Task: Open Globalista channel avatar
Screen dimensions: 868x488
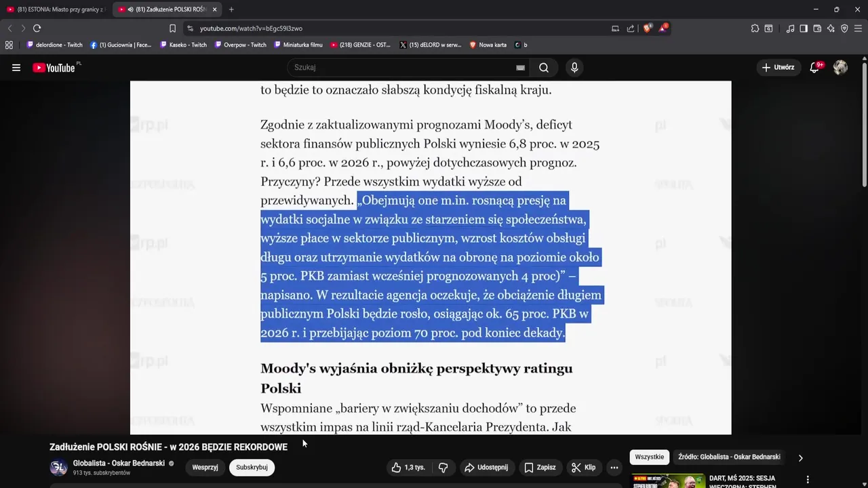Action: [x=58, y=468]
